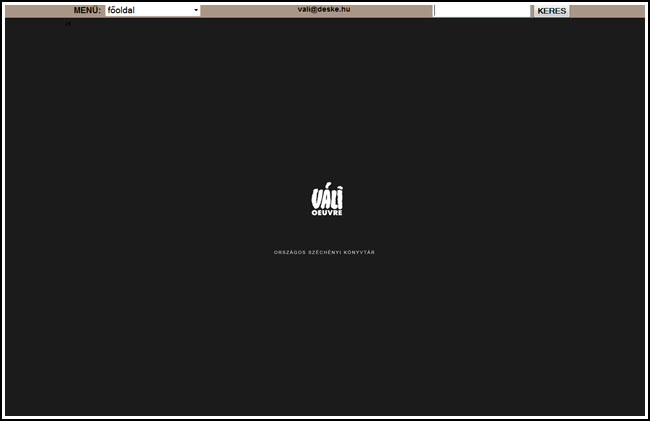
Task: Click the Váli Oeuvre logo
Action: coord(327,199)
